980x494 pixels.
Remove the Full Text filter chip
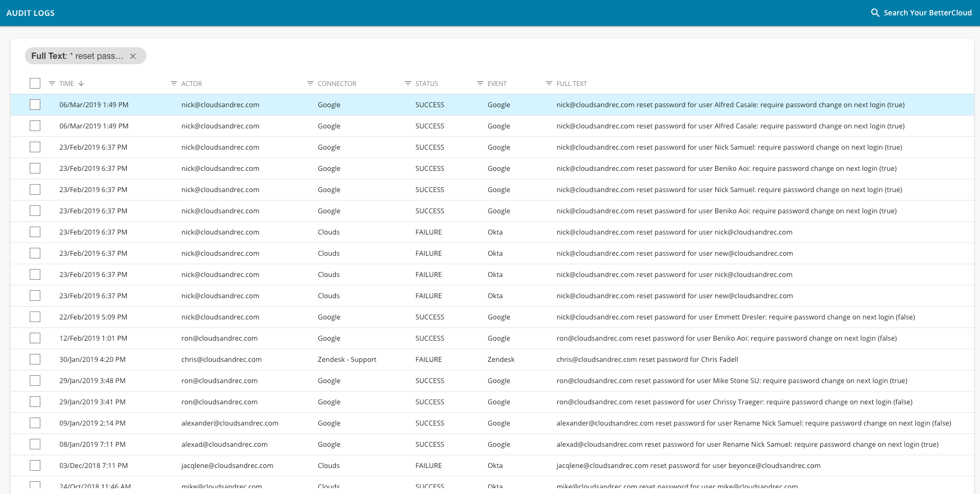133,56
